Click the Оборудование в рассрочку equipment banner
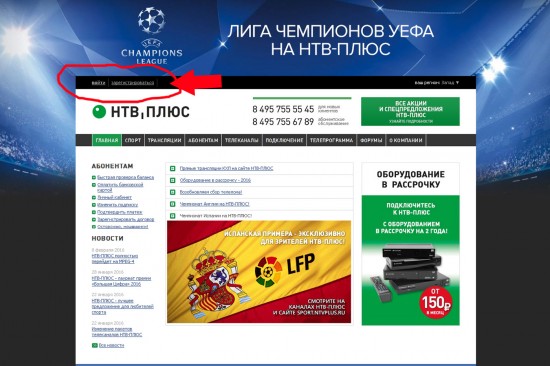Image resolution: width=550 pixels, height=366 pixels. (x=410, y=244)
